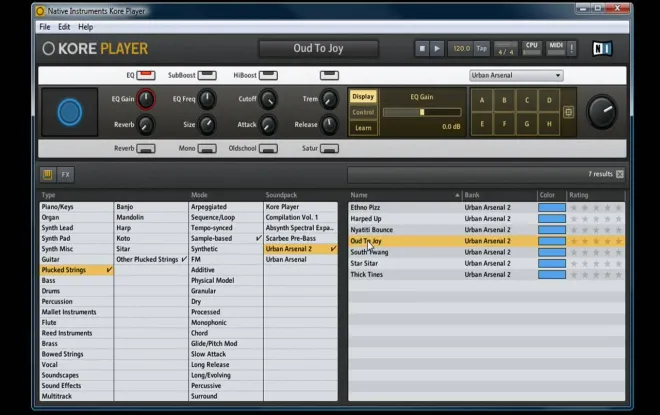
Task: Open the Edit menu
Action: [x=64, y=27]
